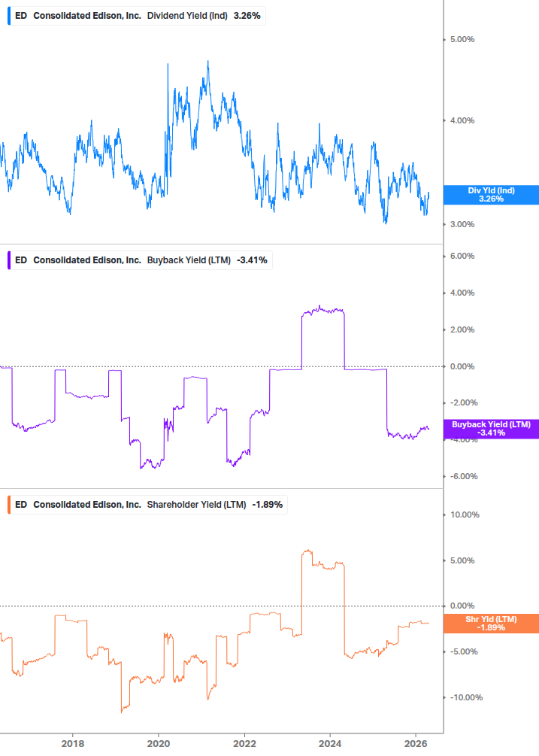Image resolution: width=539 pixels, height=756 pixels.
Task: Click the -2.00% tick on buyback yield axis
Action: pyautogui.click(x=465, y=402)
